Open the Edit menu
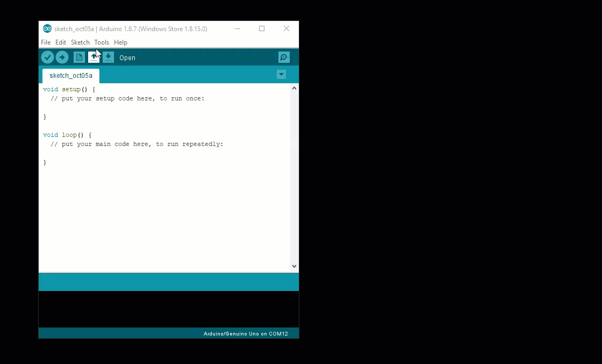The height and width of the screenshot is (364, 602). [61, 42]
